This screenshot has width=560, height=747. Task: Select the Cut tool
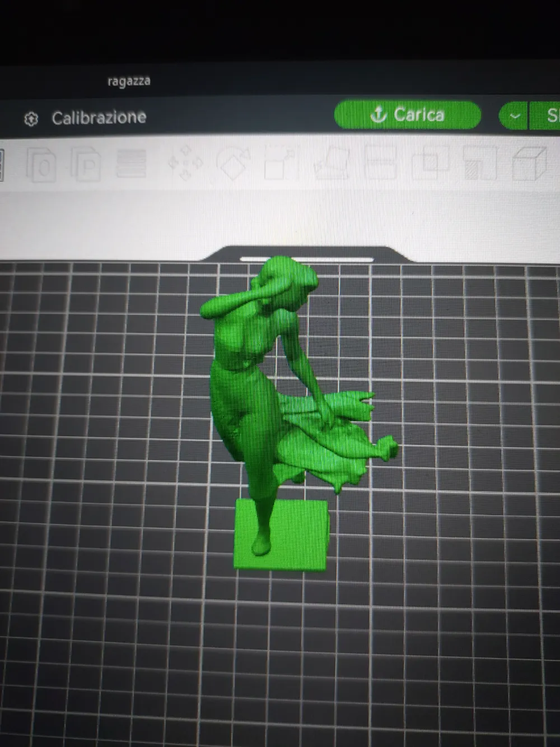[382, 163]
